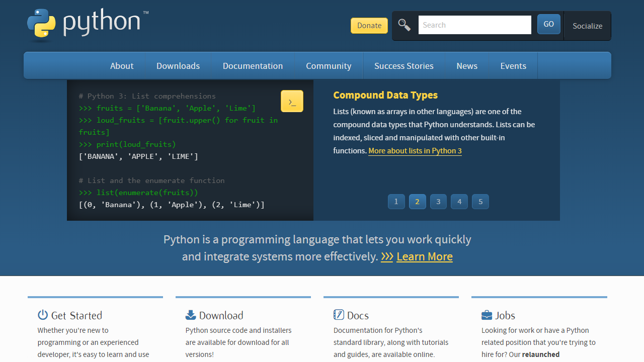Click the power icon next to Get Started
Image resolution: width=644 pixels, height=362 pixels.
[x=43, y=315]
